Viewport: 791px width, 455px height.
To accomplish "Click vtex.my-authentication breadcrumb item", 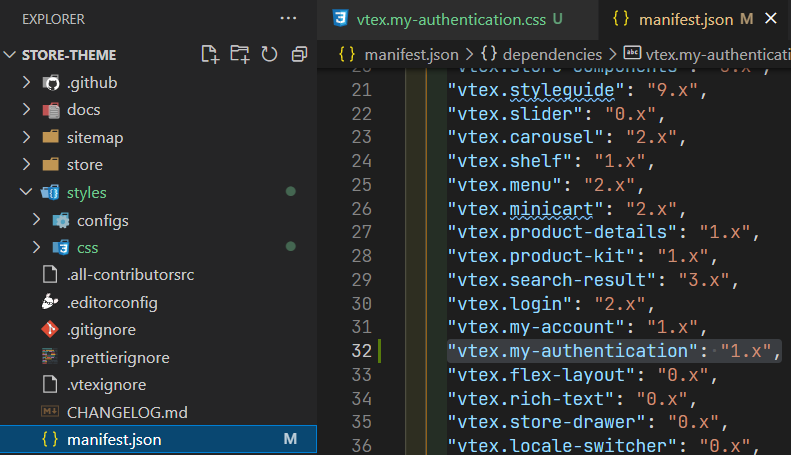I will coord(718,54).
